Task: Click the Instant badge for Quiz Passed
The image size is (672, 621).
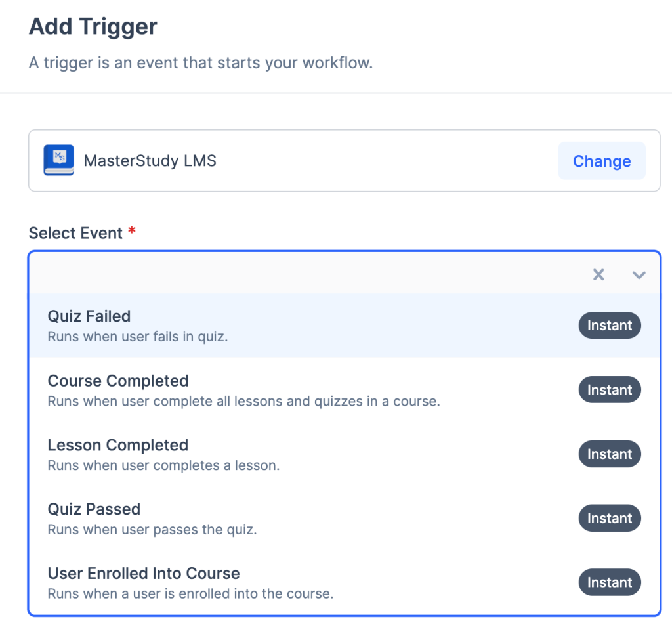Action: [610, 519]
